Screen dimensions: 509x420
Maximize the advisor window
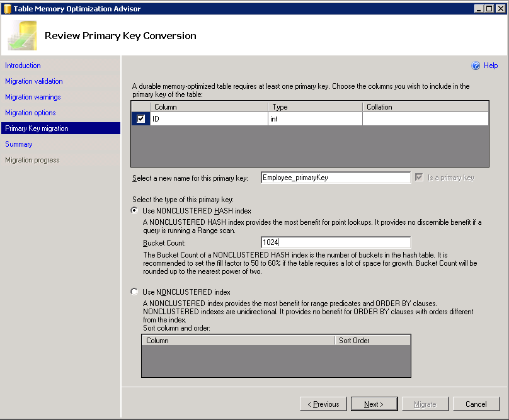489,9
